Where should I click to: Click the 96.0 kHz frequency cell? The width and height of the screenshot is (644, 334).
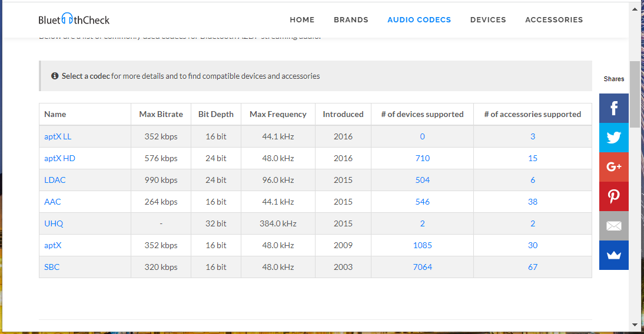point(278,180)
